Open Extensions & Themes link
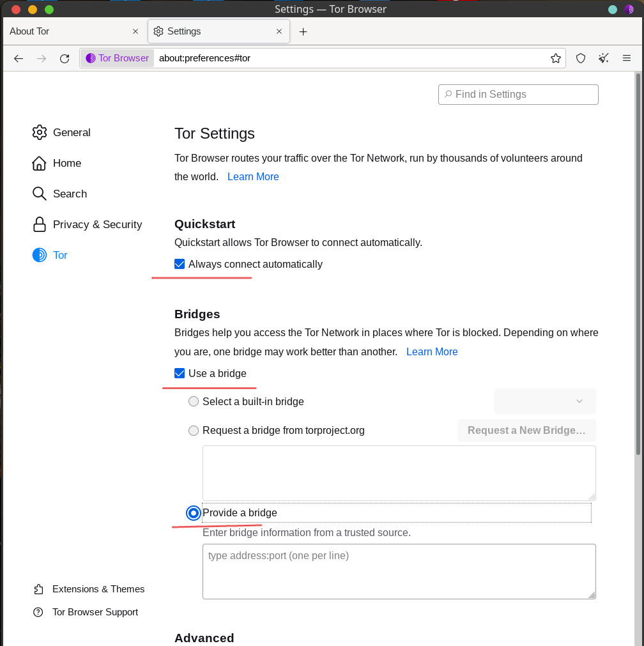The height and width of the screenshot is (646, 644). 98,589
